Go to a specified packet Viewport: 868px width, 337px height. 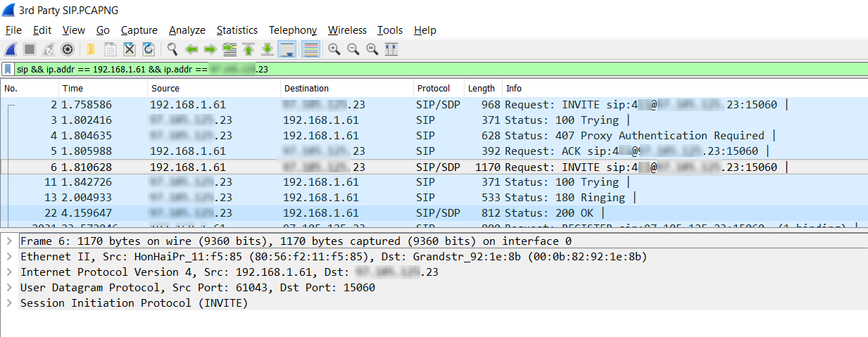tap(229, 49)
